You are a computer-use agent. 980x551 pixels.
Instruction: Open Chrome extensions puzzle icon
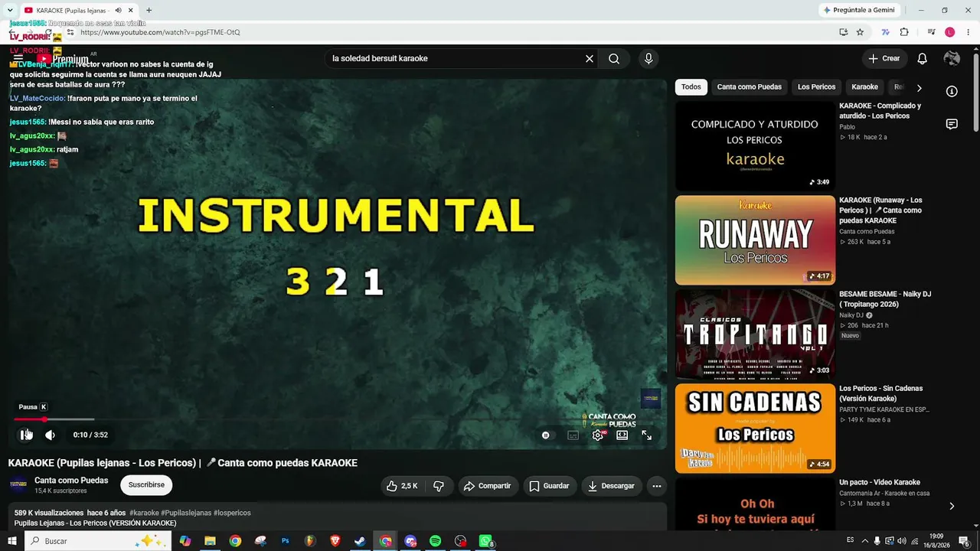pyautogui.click(x=904, y=32)
